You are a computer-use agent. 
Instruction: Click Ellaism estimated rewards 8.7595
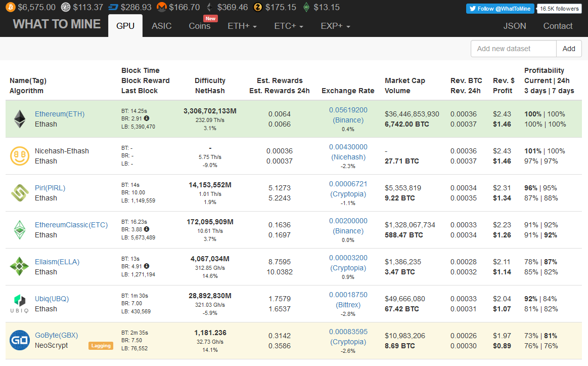[x=280, y=262]
